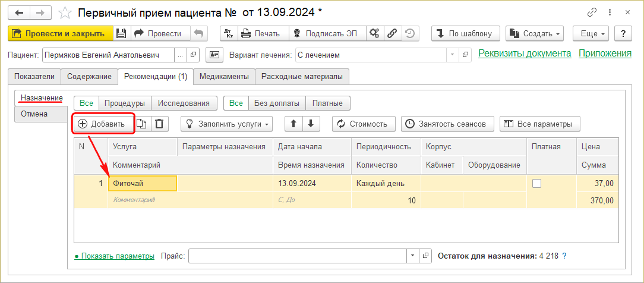Move row up with arrow icon

pyautogui.click(x=293, y=124)
